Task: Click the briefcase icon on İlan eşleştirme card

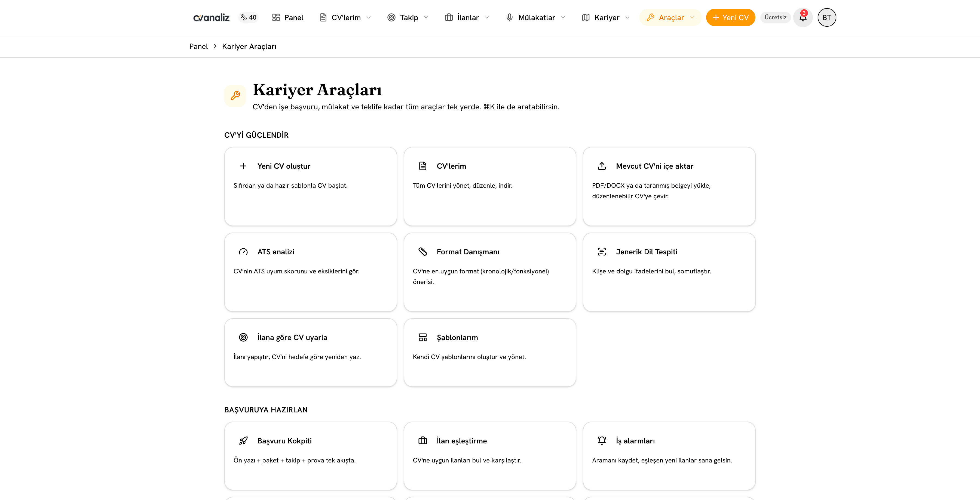Action: pyautogui.click(x=423, y=441)
